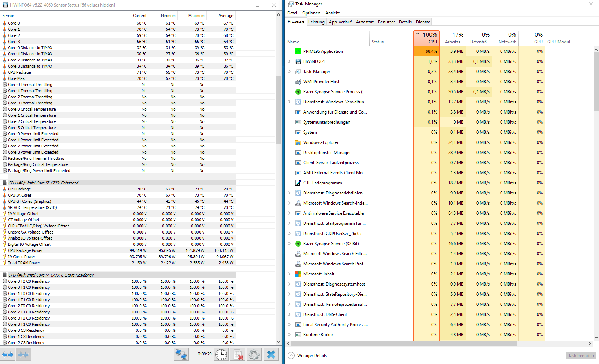Expand the Runtime Broker process group
Screen dimensions: 599x364
(x=290, y=335)
